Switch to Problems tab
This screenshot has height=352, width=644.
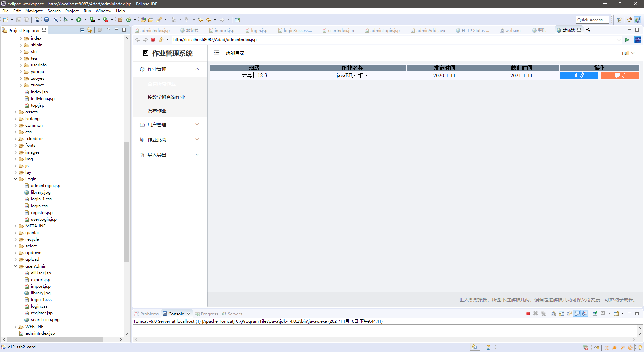(147, 314)
